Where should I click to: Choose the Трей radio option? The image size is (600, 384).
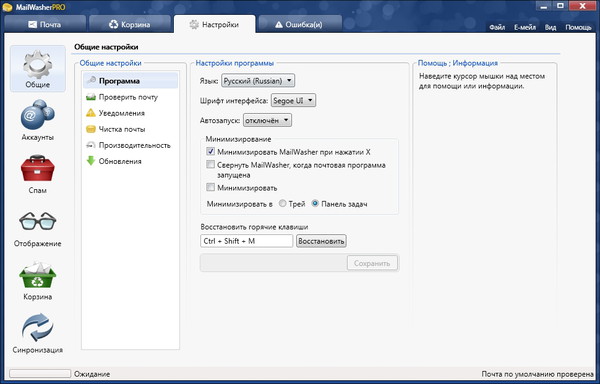click(x=282, y=203)
